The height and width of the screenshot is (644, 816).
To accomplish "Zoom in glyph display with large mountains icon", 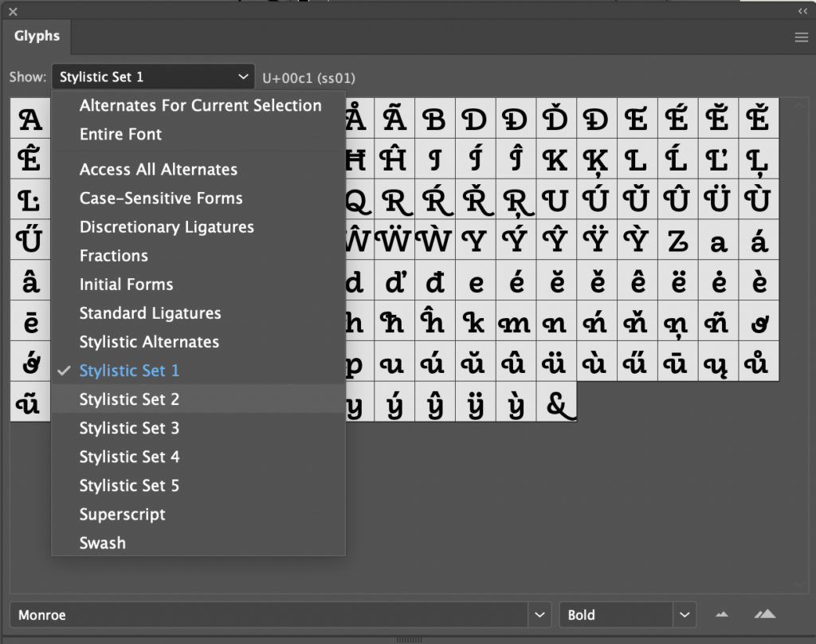I will click(x=764, y=615).
